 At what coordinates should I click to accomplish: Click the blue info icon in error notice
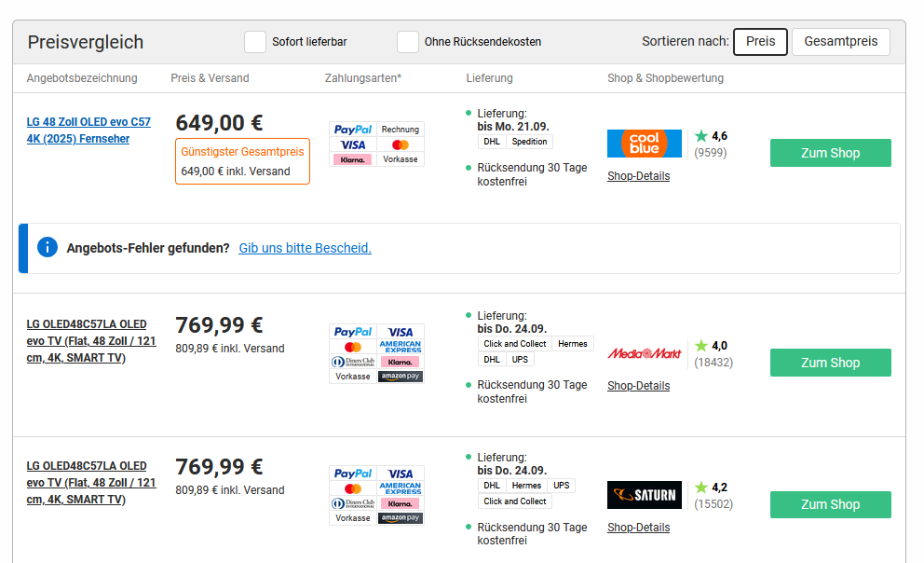click(x=48, y=247)
